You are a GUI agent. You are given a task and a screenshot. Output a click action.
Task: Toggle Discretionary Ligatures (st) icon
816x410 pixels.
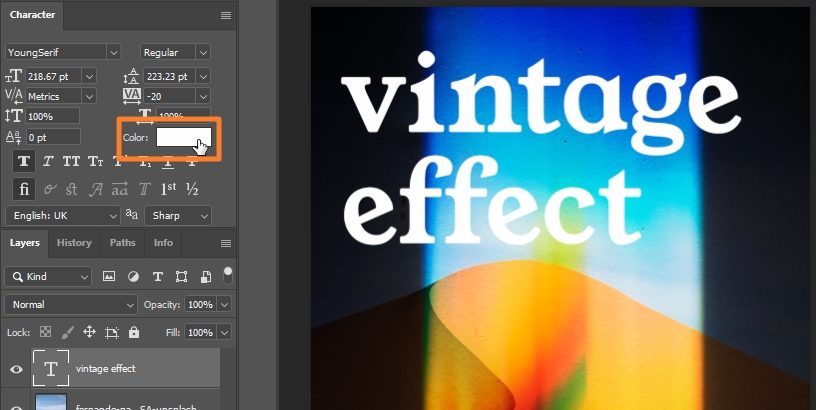pos(72,189)
